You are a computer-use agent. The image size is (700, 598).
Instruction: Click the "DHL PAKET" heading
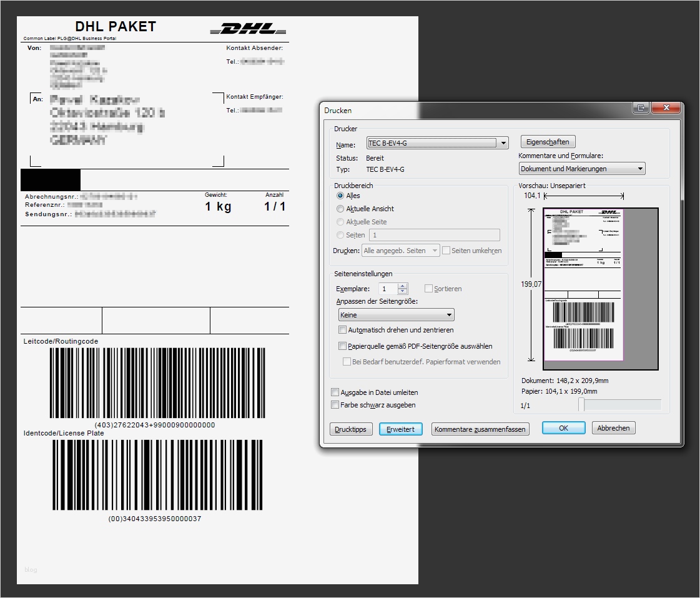116,27
